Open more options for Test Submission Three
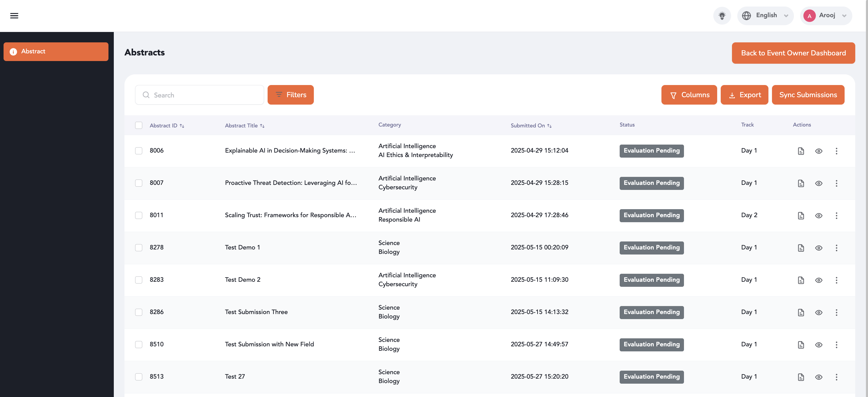Viewport: 868px width, 397px height. click(836, 313)
